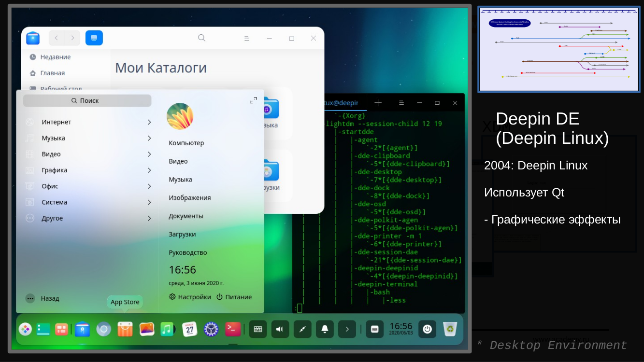Open file manager hamburger menu
The height and width of the screenshot is (362, 644).
[x=246, y=38]
